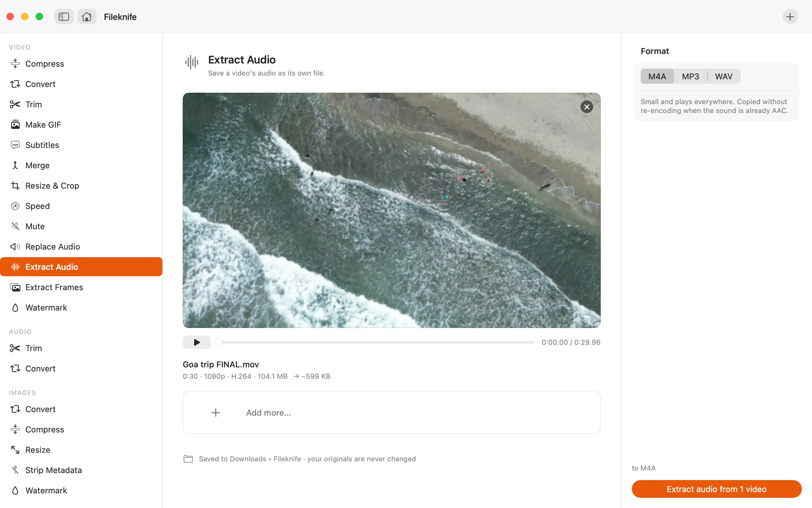The image size is (812, 508).
Task: Select the Video Watermark droplet icon
Action: [15, 307]
